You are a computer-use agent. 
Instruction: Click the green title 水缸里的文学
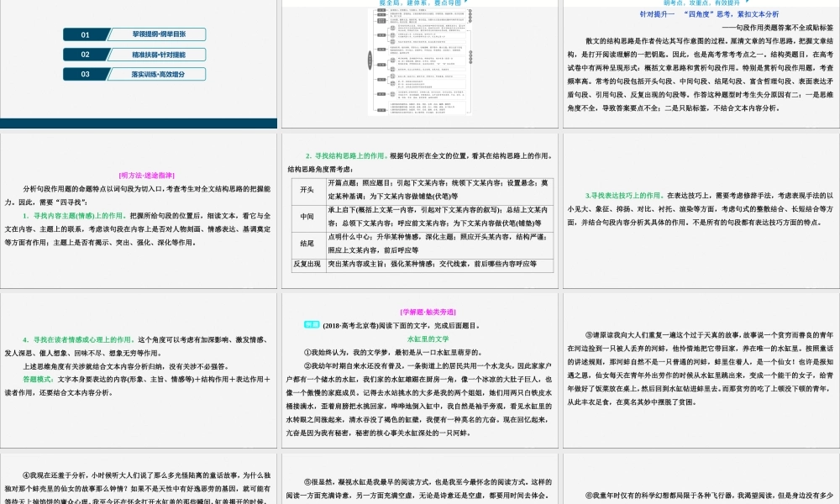tap(428, 339)
